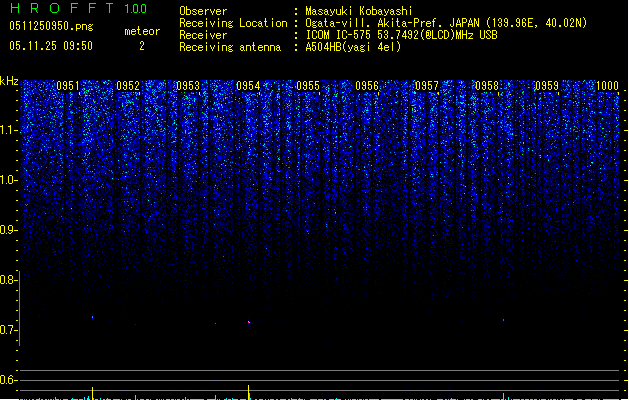Click the 1000 time marker
The width and height of the screenshot is (629, 400).
(607, 86)
